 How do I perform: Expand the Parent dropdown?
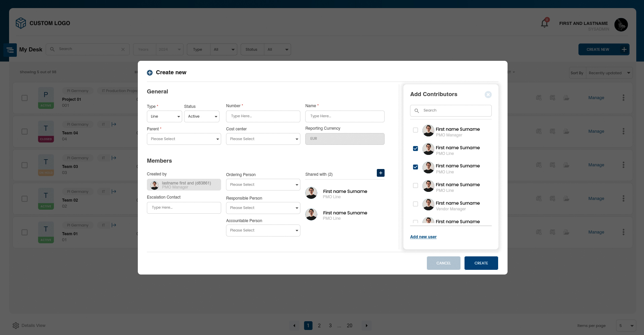(184, 139)
